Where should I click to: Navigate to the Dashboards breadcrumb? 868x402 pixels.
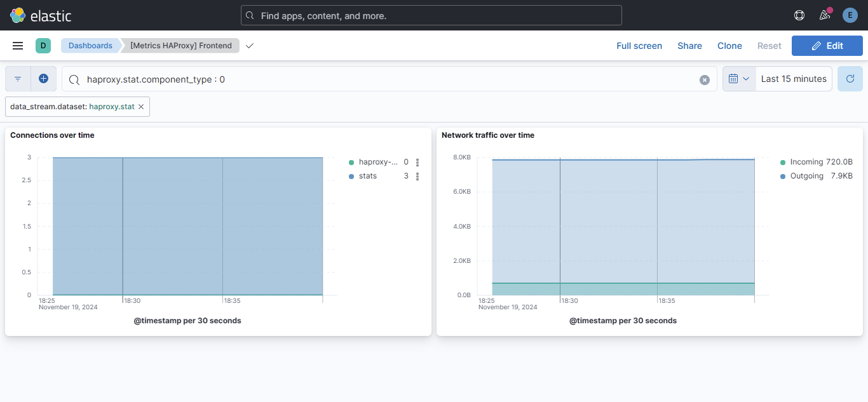pos(90,45)
